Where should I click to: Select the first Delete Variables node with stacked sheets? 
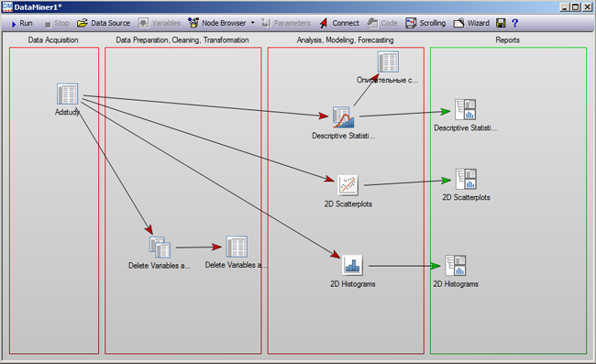coord(160,247)
